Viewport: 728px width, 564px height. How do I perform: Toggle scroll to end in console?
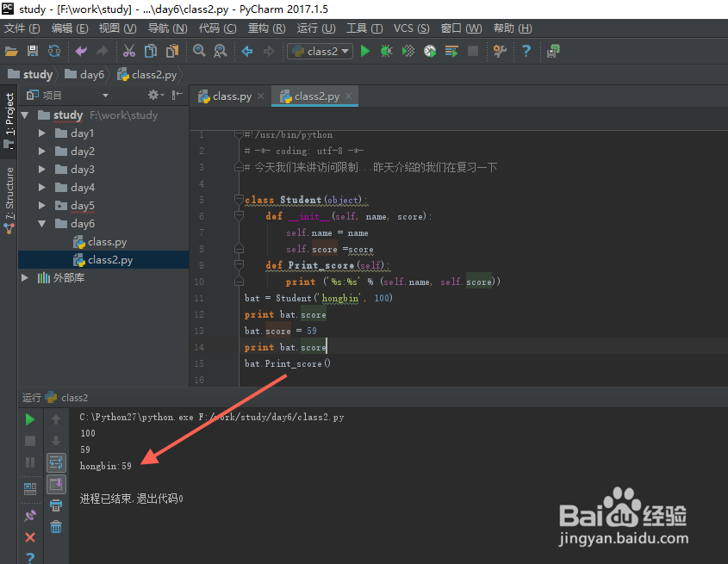56,484
